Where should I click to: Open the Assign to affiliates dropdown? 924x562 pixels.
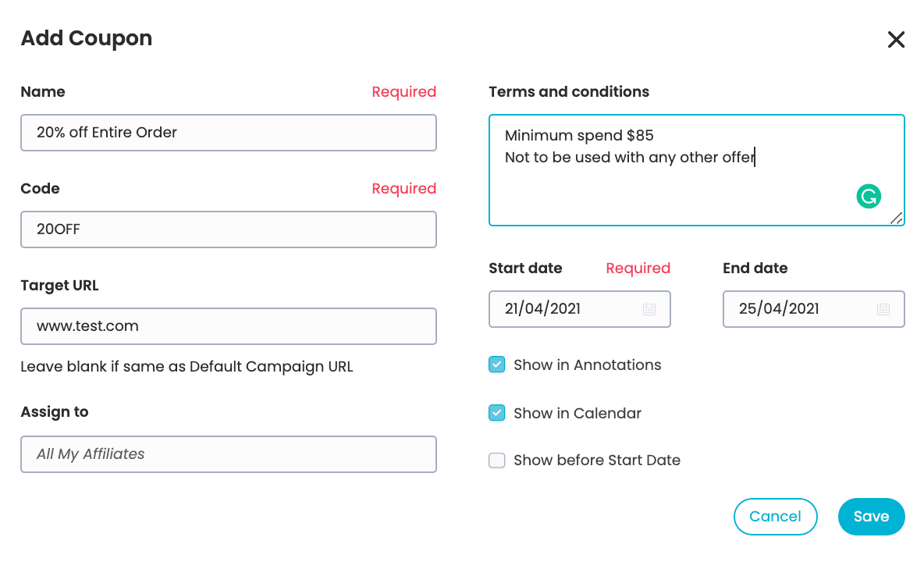[229, 454]
